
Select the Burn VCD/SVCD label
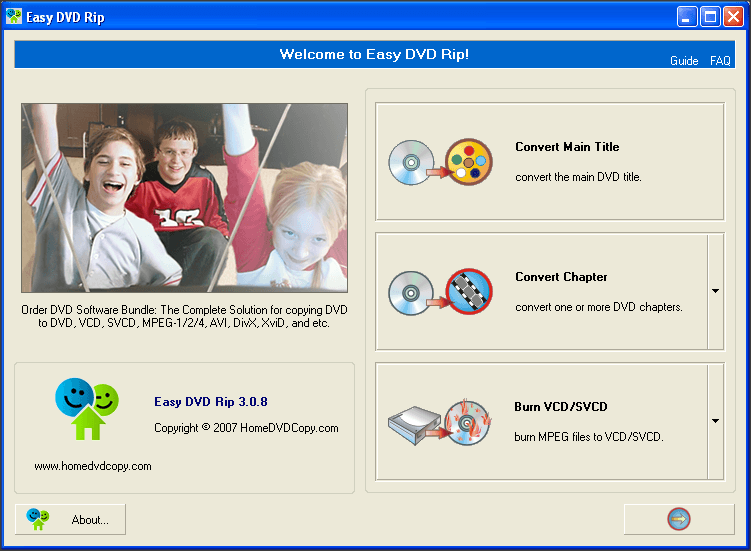561,407
